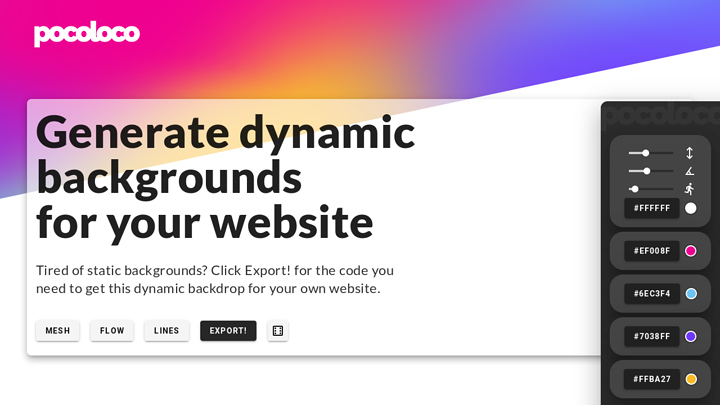Screen dimensions: 720x405
Task: Click the top height slider handle
Action: (x=646, y=153)
